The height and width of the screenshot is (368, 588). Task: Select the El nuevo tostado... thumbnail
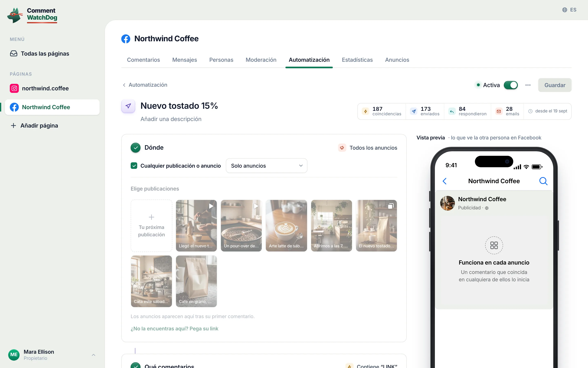pos(376,226)
